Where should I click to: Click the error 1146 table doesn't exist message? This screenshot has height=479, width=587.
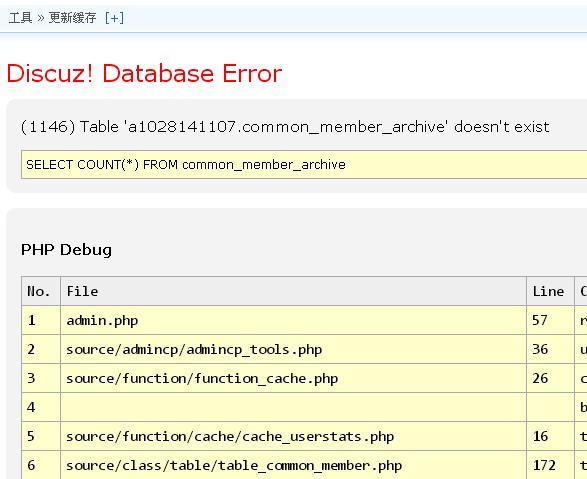click(285, 127)
